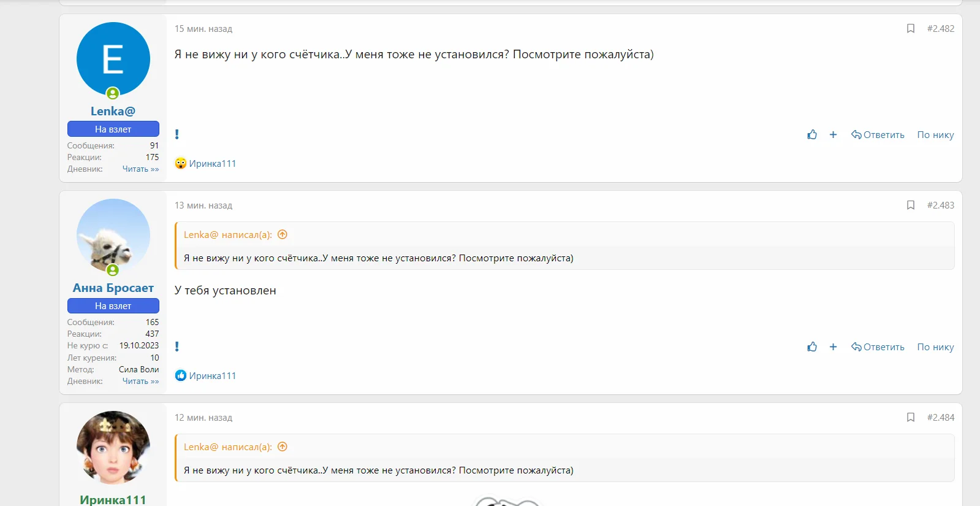Like Lenka@'s post with thumbs-up icon
980x506 pixels.
(812, 134)
